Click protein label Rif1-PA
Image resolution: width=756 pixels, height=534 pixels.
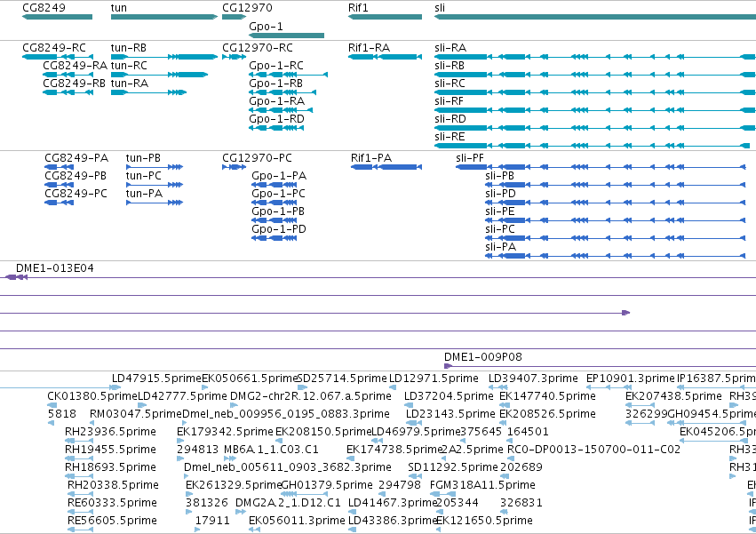click(371, 158)
